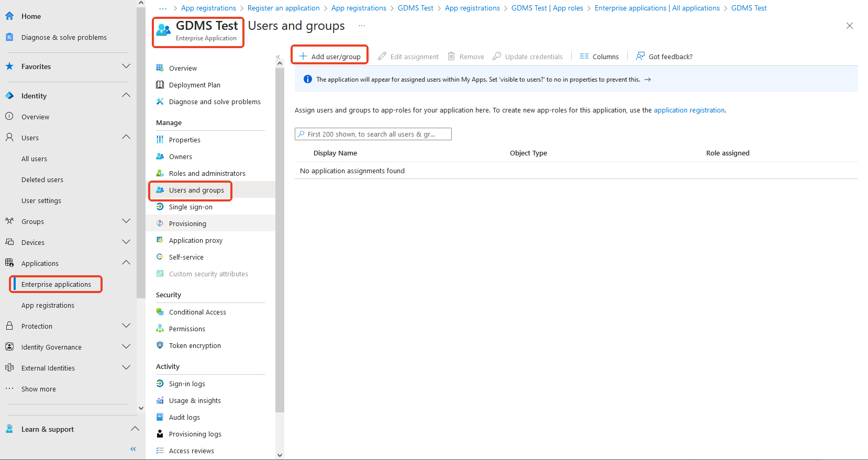Open Deleted users in sidebar
Viewport: 868px width, 460px height.
coord(42,179)
